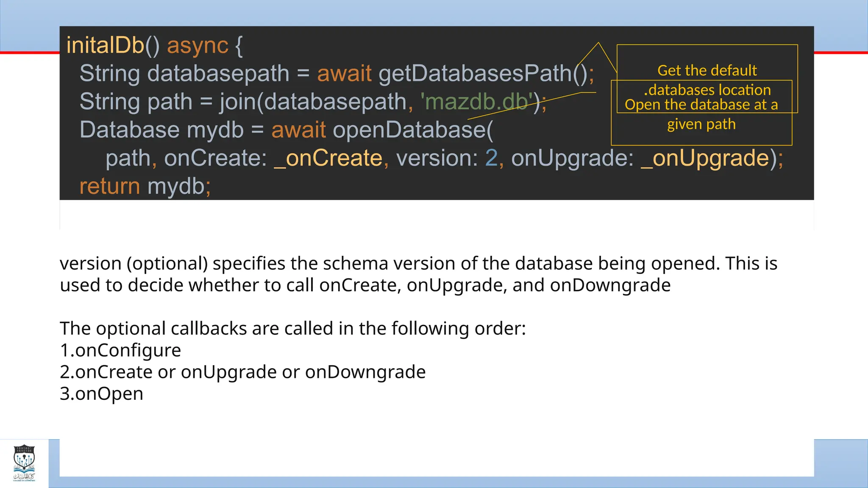This screenshot has width=868, height=488.
Task: Click the line 'used to decide whether to call onCreate'
Action: 365,285
